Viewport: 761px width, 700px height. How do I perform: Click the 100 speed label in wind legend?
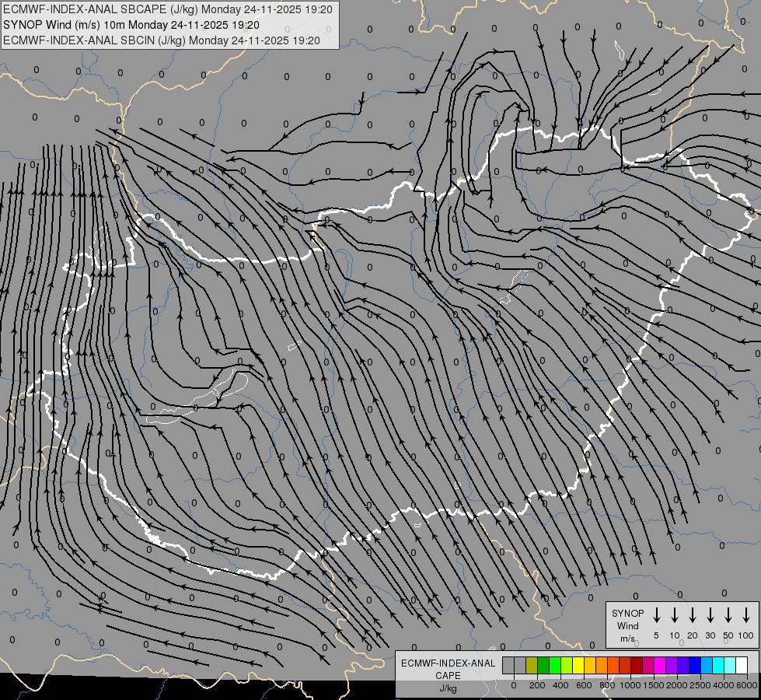click(x=746, y=635)
